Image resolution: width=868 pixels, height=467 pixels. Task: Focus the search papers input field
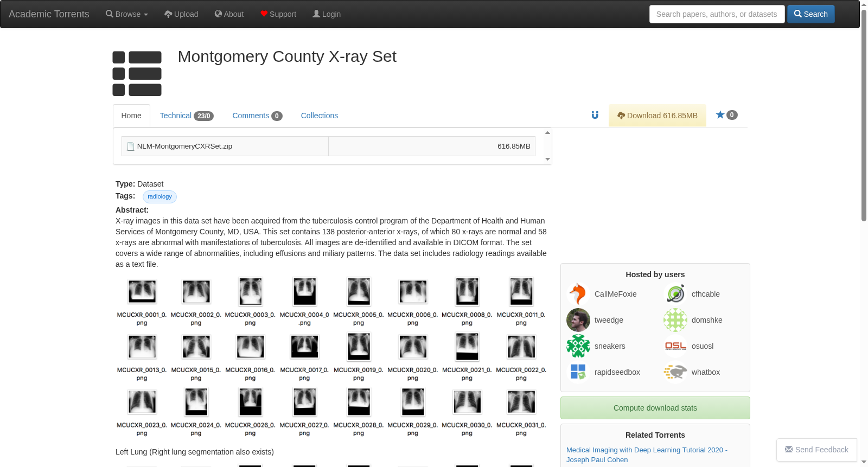[717, 14]
